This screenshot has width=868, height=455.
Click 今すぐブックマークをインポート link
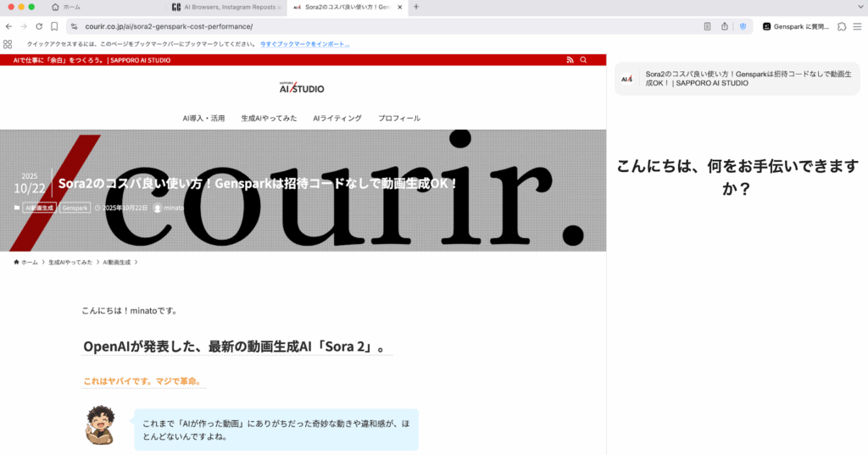304,43
